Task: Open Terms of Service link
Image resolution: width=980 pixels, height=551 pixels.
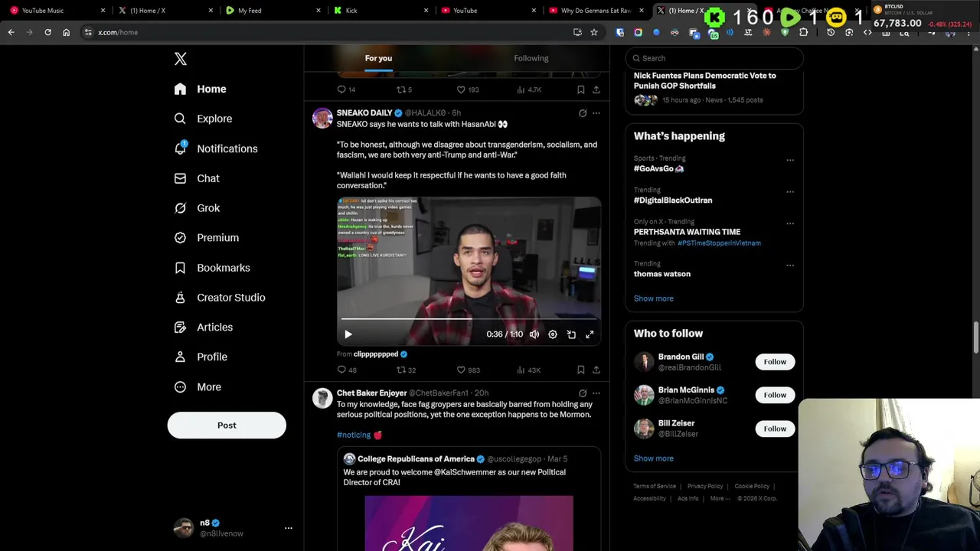Action: coord(655,486)
